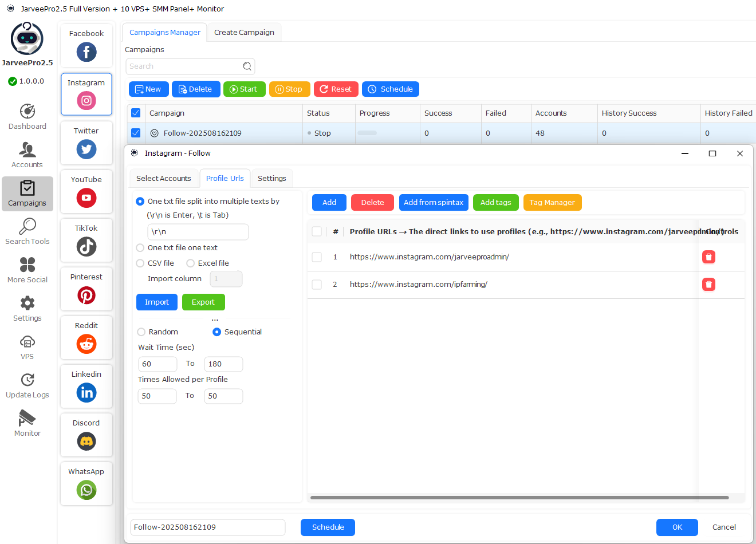Open Settings tab in Follow dialog
Viewport: 756px width, 544px height.
point(272,179)
